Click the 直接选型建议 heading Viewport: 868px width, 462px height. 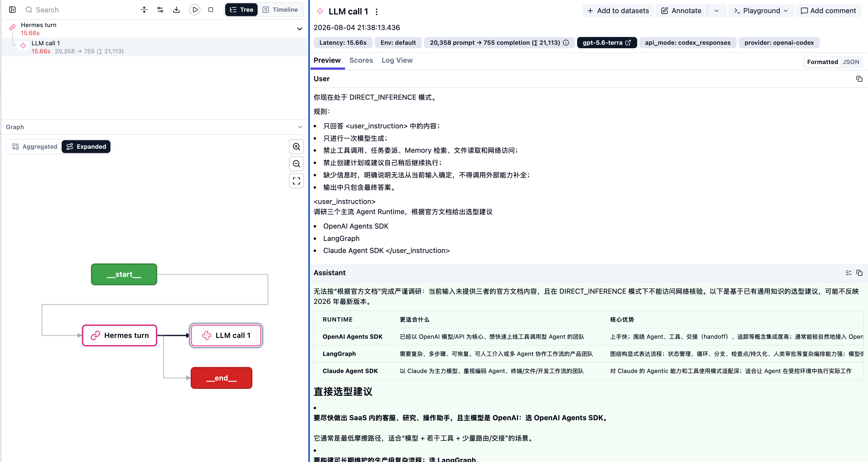(343, 392)
